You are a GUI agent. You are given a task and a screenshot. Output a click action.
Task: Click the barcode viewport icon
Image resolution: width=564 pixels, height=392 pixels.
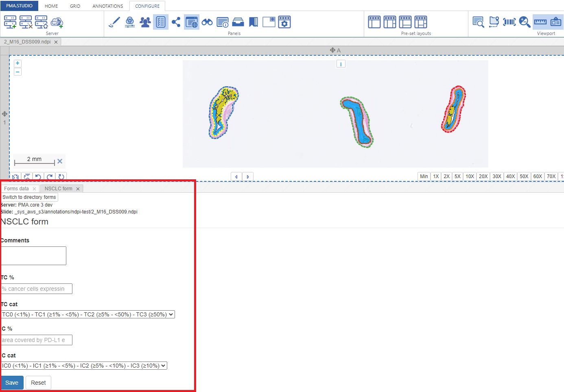(509, 22)
